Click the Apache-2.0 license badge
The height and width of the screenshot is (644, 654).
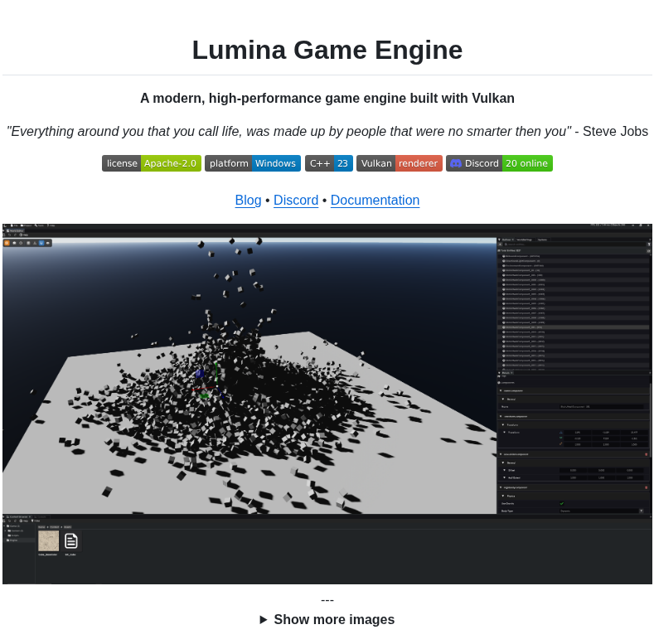click(x=152, y=163)
